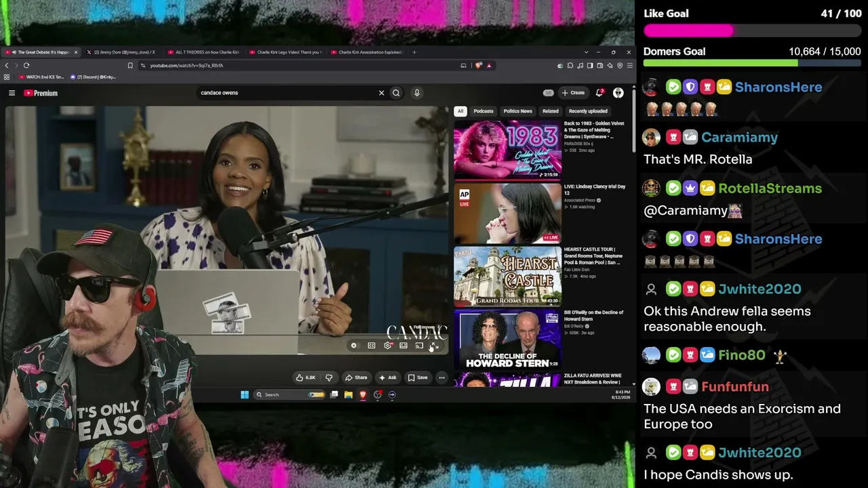
Task: Open File Explorer from the taskbar
Action: (x=349, y=394)
